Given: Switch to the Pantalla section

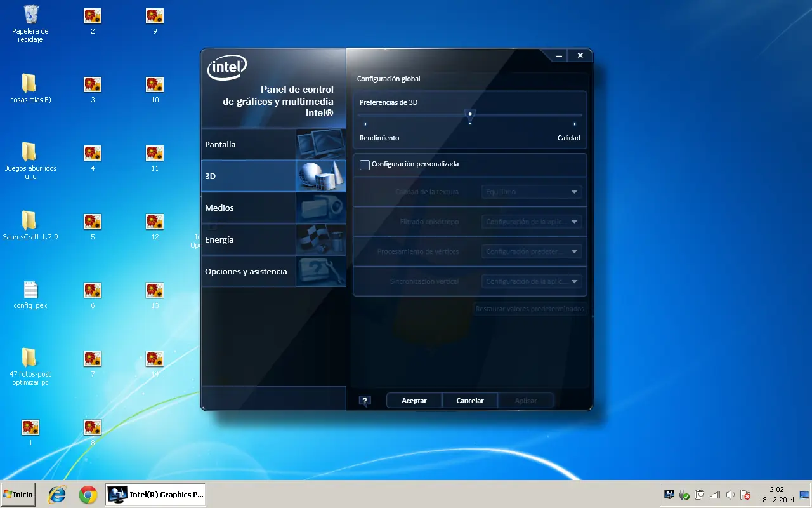Looking at the screenshot, I should click(x=273, y=144).
